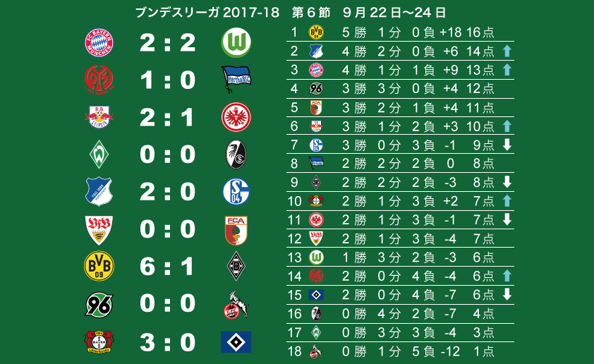Viewport: 594px width, 364px height.
Task: Click the large Schalke 04 logo
Action: pyautogui.click(x=236, y=191)
